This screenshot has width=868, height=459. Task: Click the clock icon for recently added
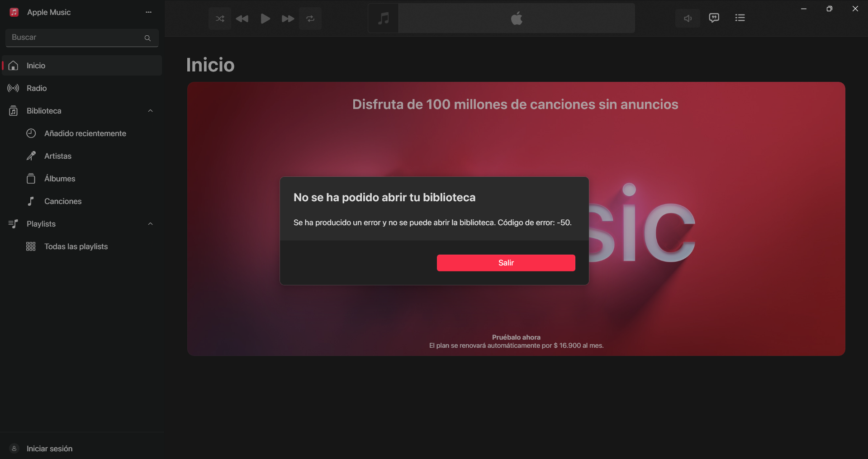(x=31, y=133)
